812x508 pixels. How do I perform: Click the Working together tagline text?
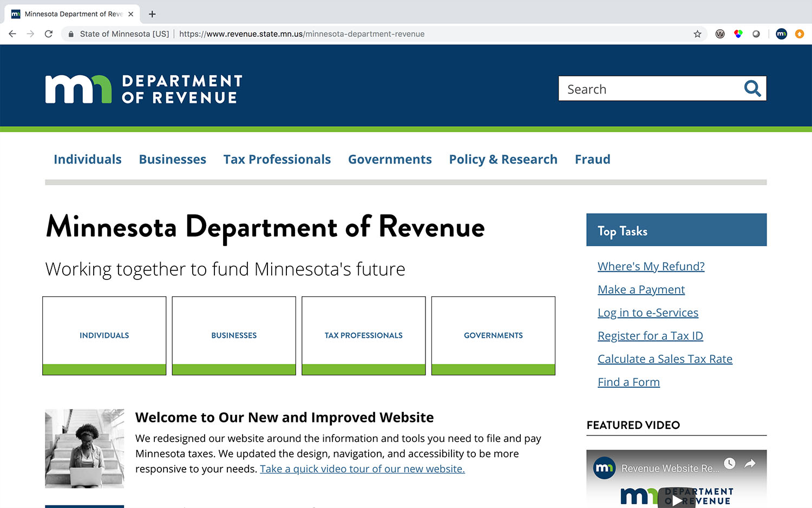click(x=225, y=269)
